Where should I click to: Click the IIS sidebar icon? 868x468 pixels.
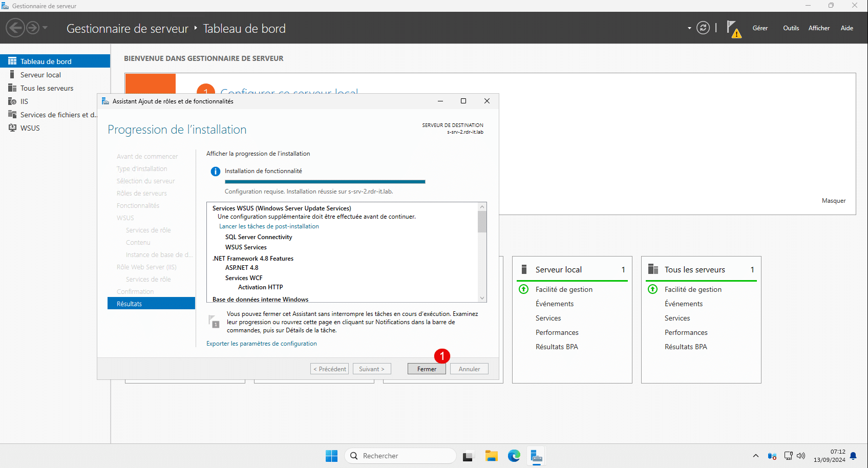(12, 101)
